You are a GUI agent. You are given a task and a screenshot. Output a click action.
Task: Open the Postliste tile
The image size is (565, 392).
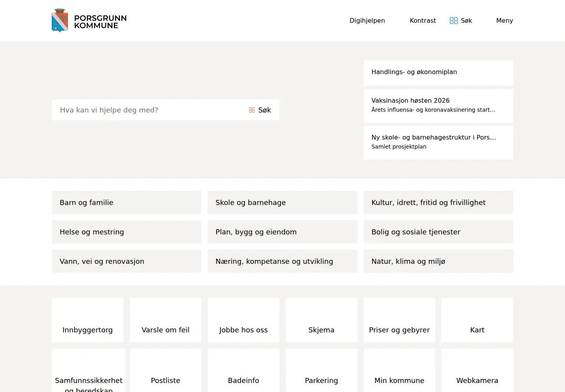coord(166,371)
